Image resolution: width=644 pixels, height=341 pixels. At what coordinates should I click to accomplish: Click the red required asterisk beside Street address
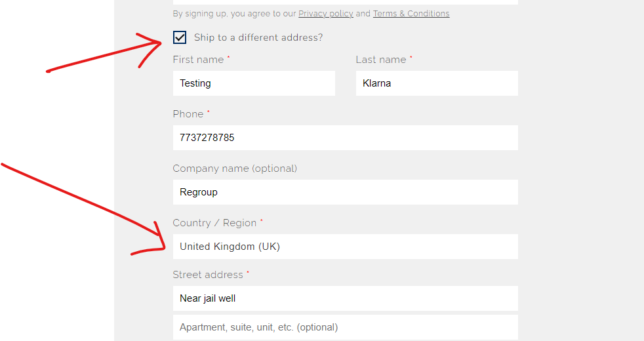pyautogui.click(x=248, y=272)
